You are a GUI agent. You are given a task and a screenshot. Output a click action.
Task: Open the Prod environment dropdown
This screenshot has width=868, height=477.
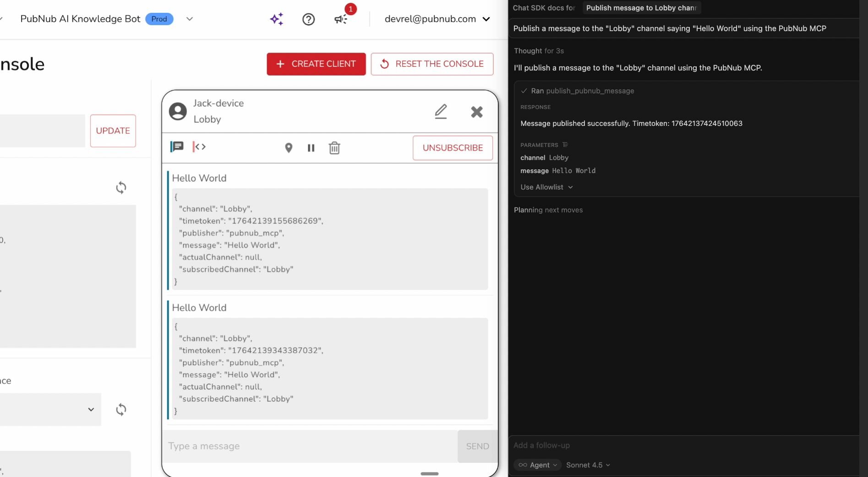point(189,19)
